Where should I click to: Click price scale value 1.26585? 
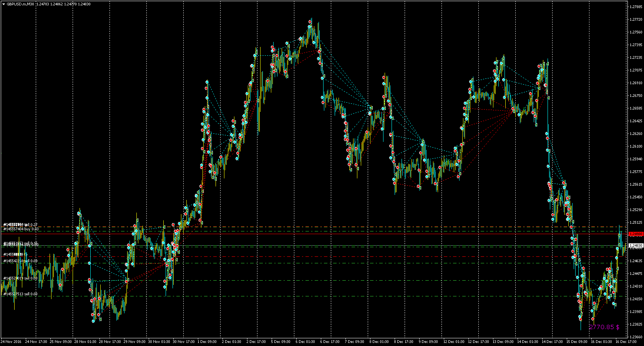636,108
